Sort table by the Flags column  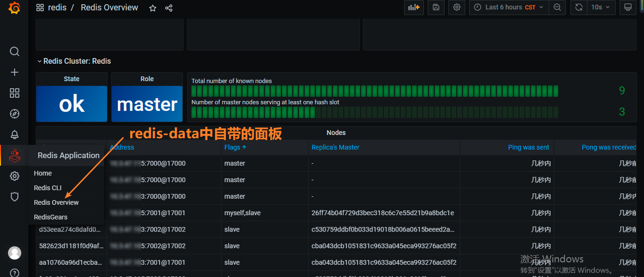pyautogui.click(x=232, y=147)
